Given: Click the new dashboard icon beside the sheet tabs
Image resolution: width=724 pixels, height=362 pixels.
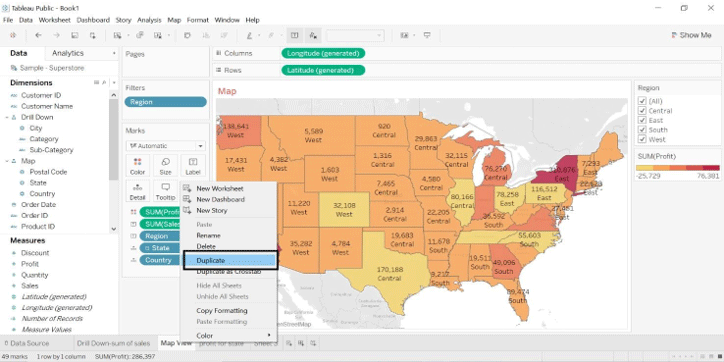Looking at the screenshot, I should point(301,343).
